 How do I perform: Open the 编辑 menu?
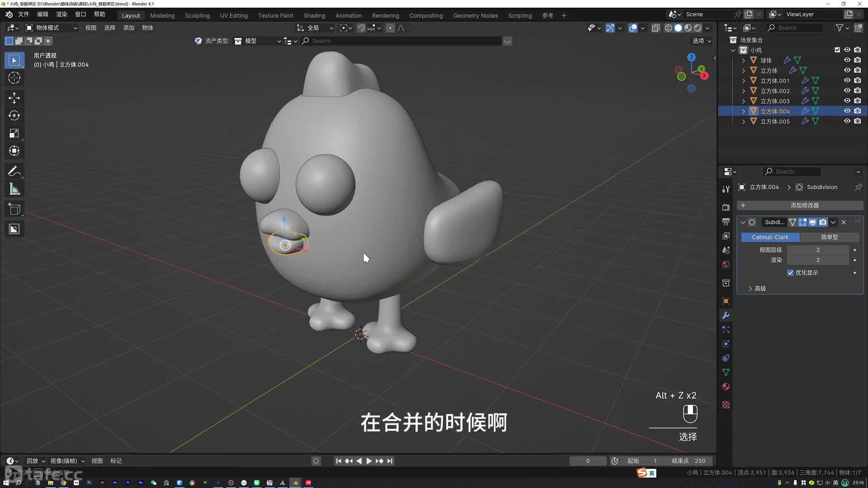(42, 14)
